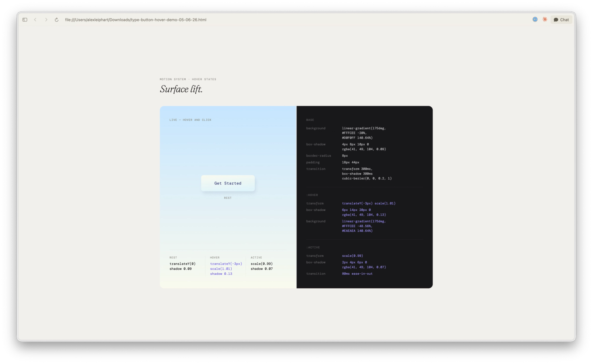Click '#EAEAEA 140.64%)' gradient stop
Viewport: 593px width, 364px height.
[x=357, y=231]
